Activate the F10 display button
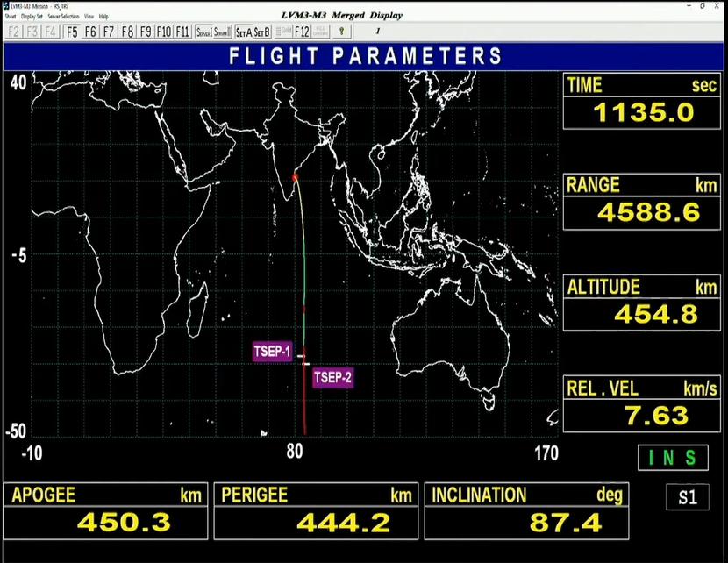Screen dimensions: 728x563 (x=165, y=32)
